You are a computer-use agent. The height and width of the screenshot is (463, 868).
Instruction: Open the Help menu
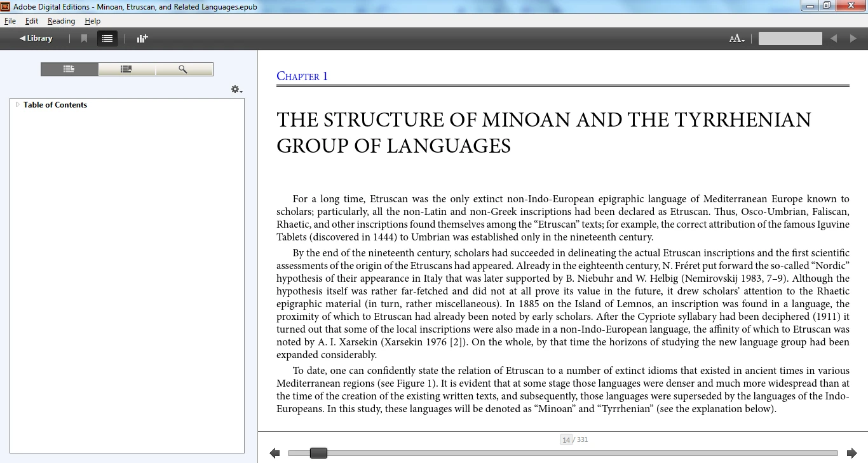[93, 21]
